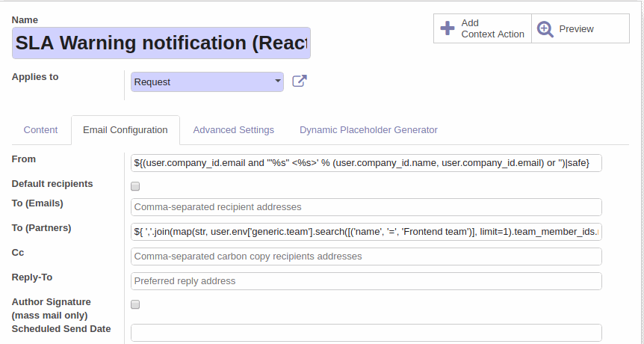The height and width of the screenshot is (344, 644).
Task: Click into the From field
Action: pyautogui.click(x=366, y=163)
